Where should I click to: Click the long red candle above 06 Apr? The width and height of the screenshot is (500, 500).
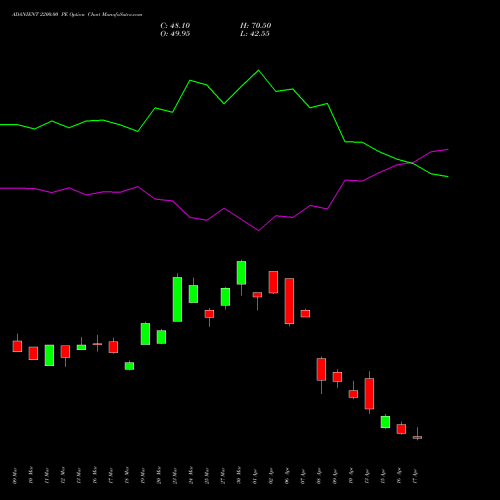click(289, 301)
